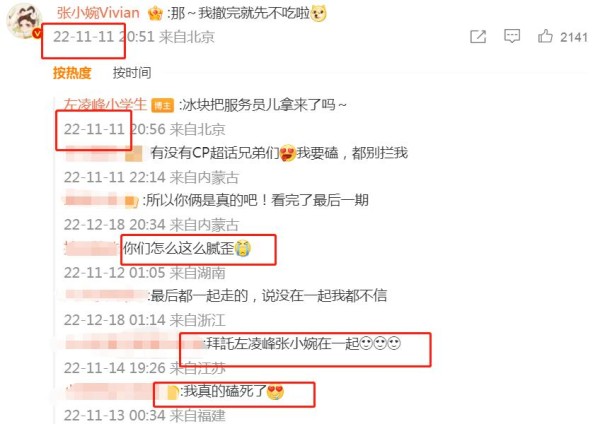Click blurred username before 所以你俩是真的吧
This screenshot has height=424, width=600.
(101, 201)
